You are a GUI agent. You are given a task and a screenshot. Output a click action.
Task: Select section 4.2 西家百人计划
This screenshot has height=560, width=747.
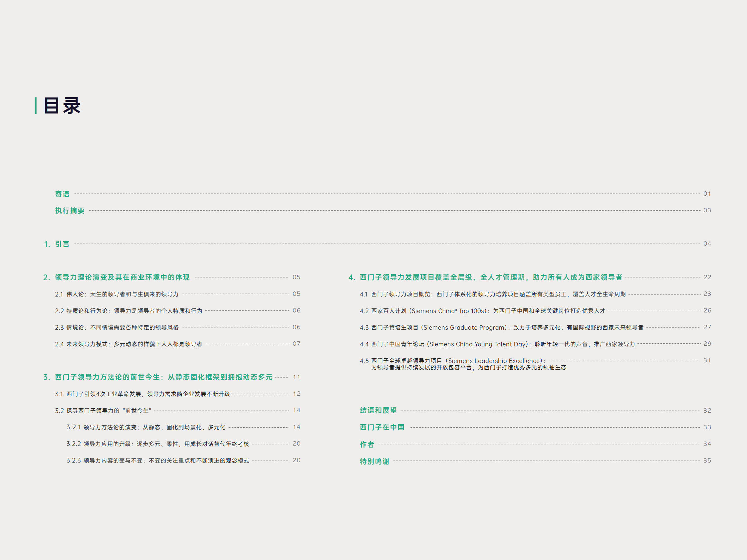[483, 310]
